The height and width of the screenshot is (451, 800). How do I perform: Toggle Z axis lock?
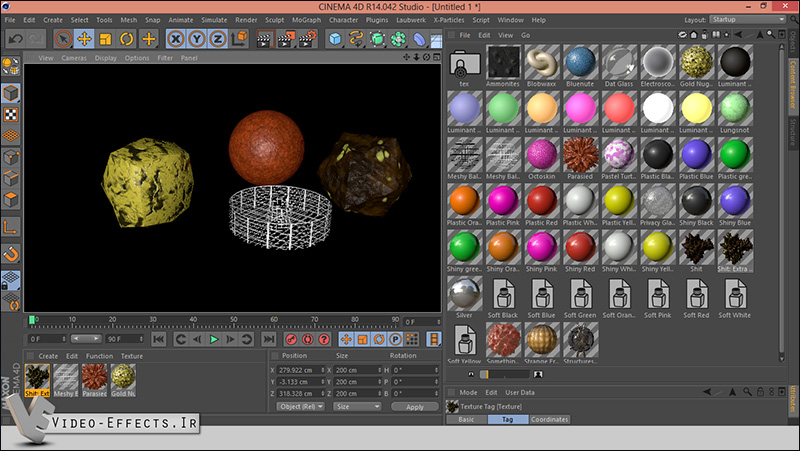click(218, 39)
